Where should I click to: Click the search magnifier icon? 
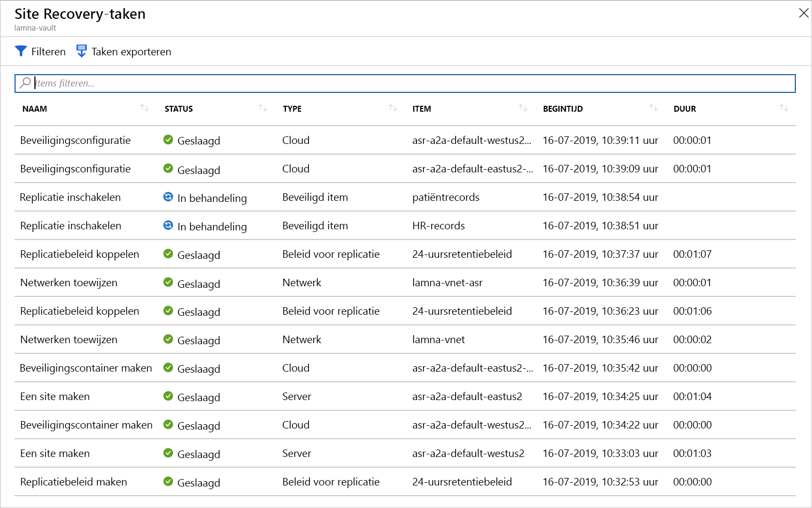tap(25, 83)
